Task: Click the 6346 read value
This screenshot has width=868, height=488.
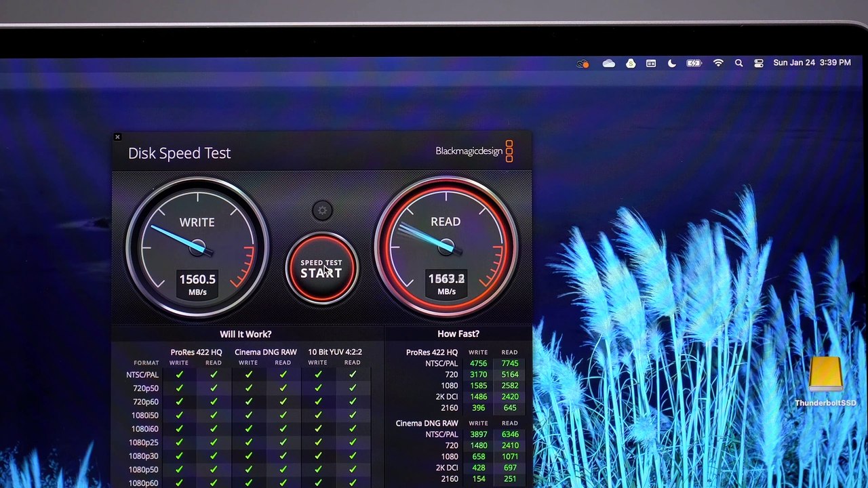Action: tap(510, 434)
